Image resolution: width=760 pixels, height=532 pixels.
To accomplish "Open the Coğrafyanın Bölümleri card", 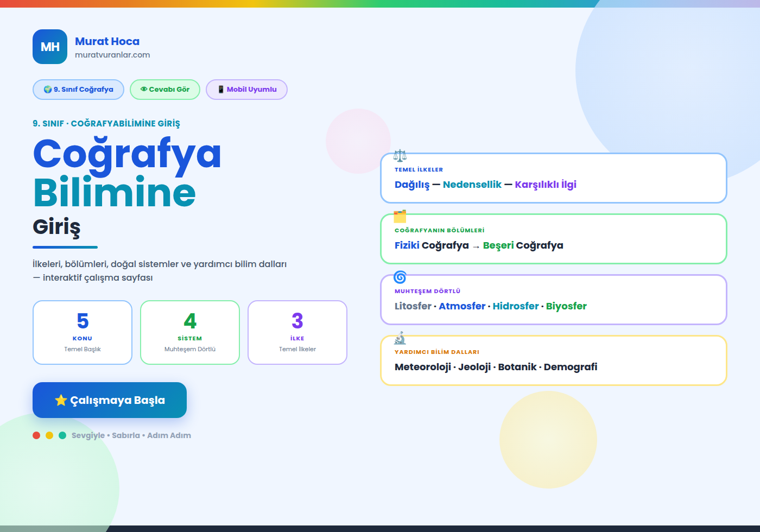I will tap(554, 239).
